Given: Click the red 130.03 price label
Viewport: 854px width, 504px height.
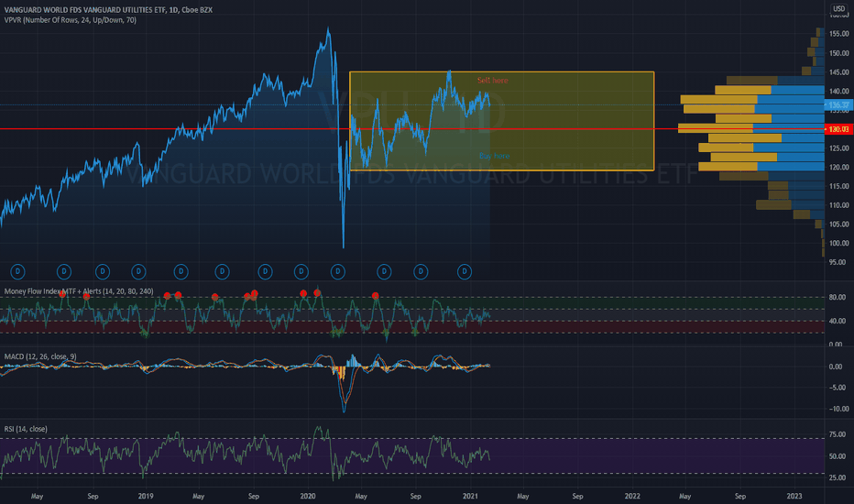Looking at the screenshot, I should click(x=838, y=129).
